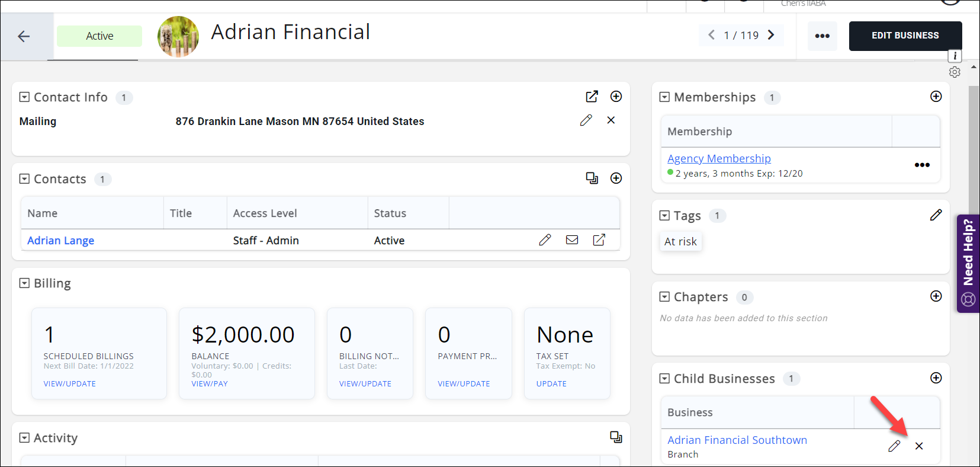Open the three-dot more options menu

click(x=822, y=36)
